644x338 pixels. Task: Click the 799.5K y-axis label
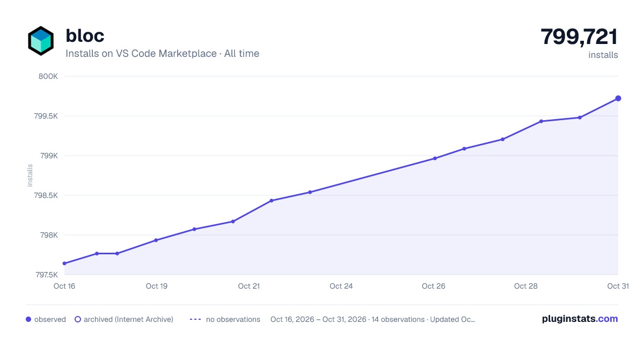pos(46,116)
